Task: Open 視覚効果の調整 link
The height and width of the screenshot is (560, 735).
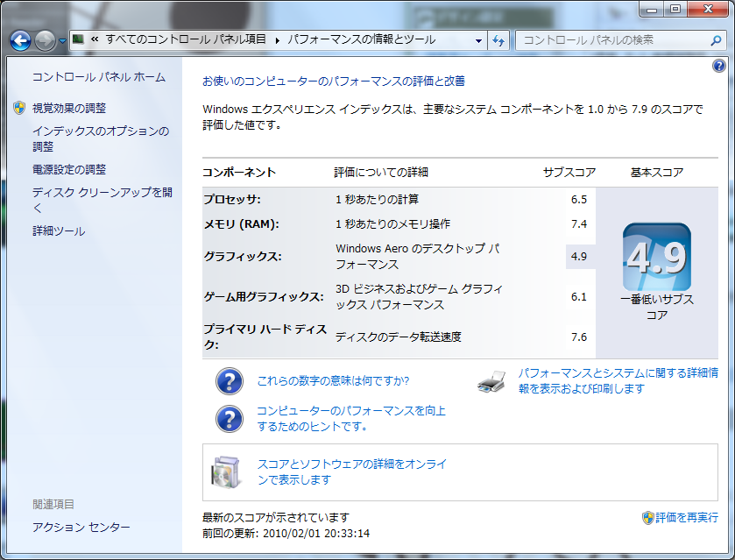Action: point(69,108)
